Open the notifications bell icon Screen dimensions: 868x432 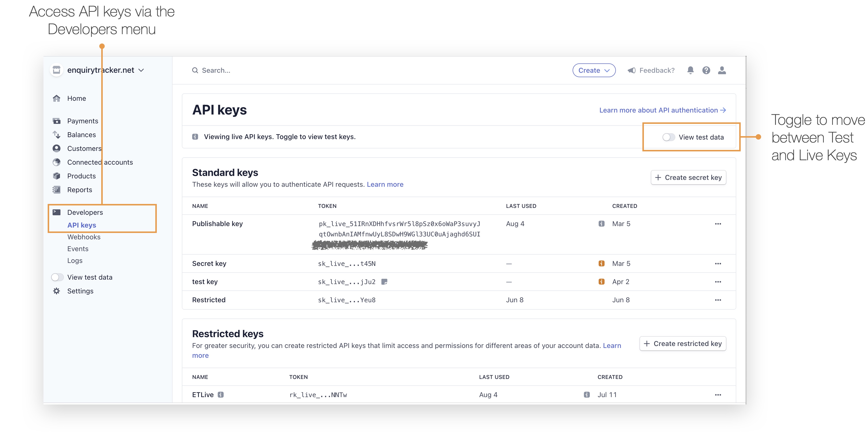690,70
